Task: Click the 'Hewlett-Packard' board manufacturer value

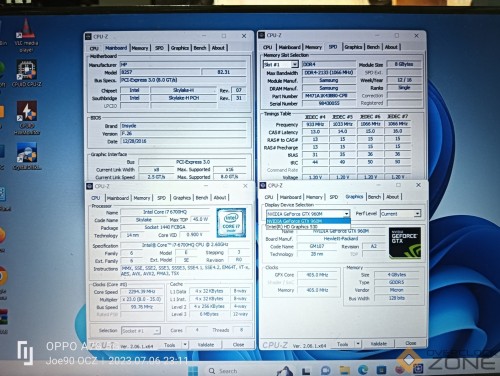Action: point(341,239)
